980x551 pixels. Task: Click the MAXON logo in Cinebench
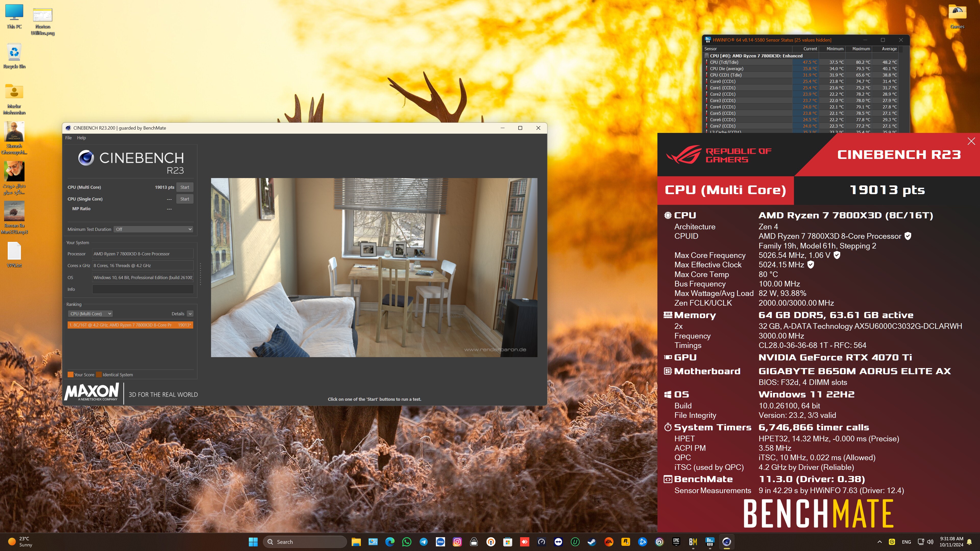[92, 392]
